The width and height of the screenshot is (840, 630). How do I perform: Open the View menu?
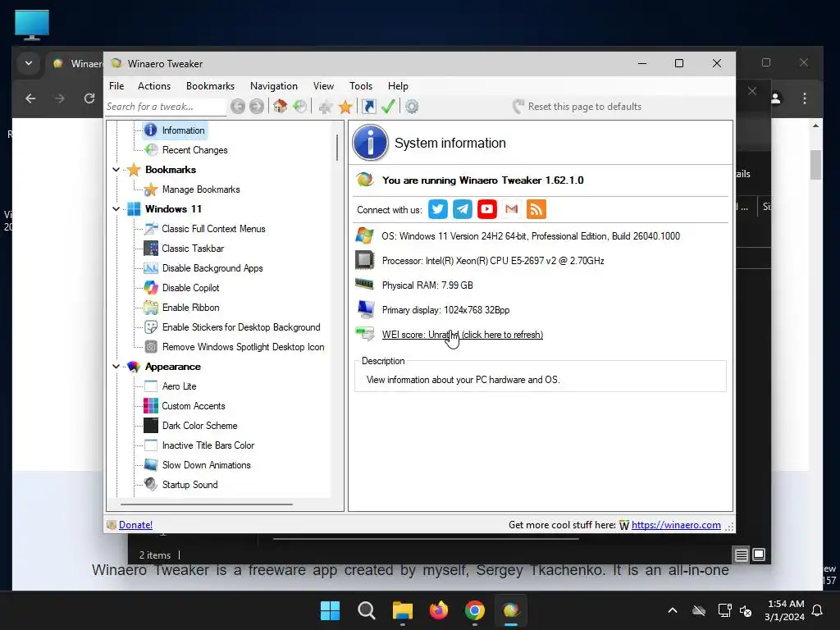point(323,86)
